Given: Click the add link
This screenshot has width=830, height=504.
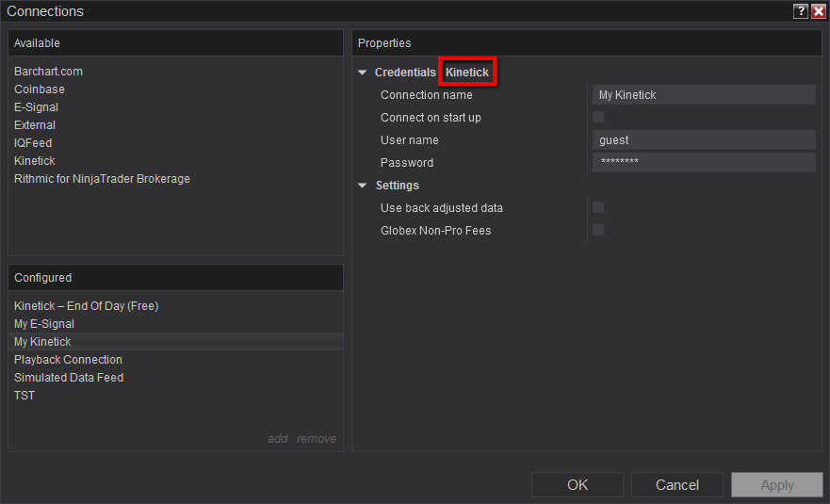Looking at the screenshot, I should click(x=277, y=439).
